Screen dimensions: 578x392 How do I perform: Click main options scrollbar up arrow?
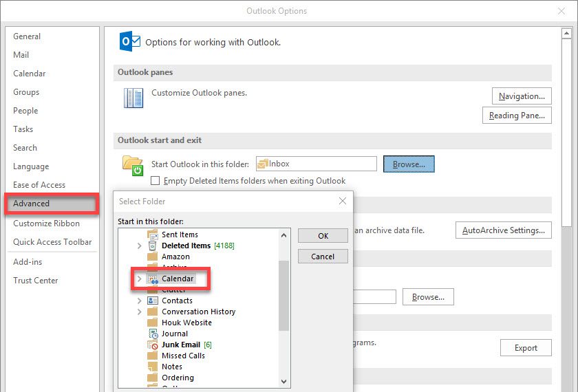point(566,34)
